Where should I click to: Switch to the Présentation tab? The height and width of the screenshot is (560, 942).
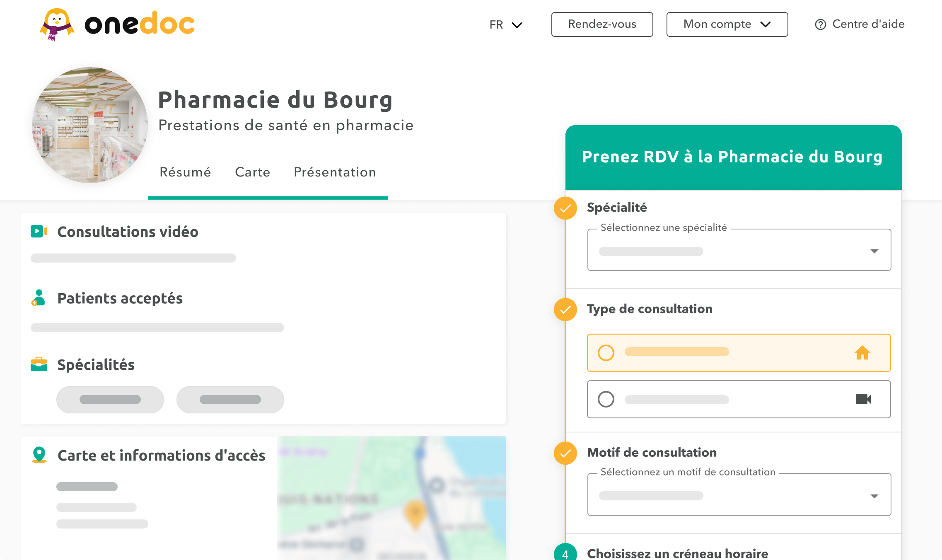(335, 172)
